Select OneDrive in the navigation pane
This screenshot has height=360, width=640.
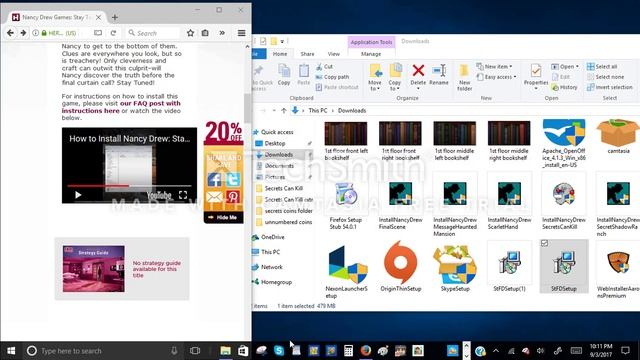pos(272,237)
